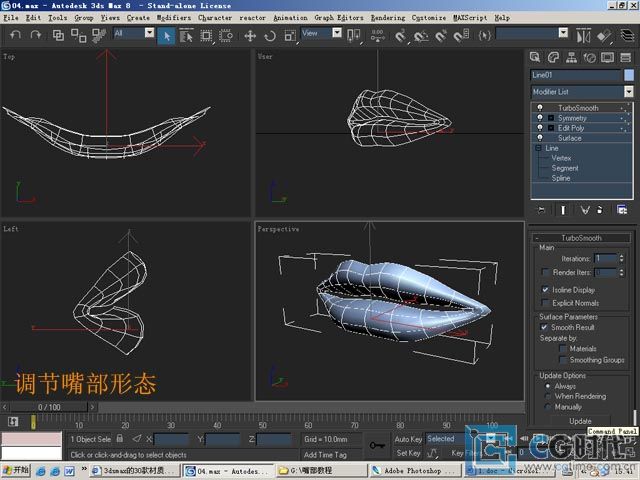Open the Graph Editors menu
The width and height of the screenshot is (640, 480).
pos(339,18)
